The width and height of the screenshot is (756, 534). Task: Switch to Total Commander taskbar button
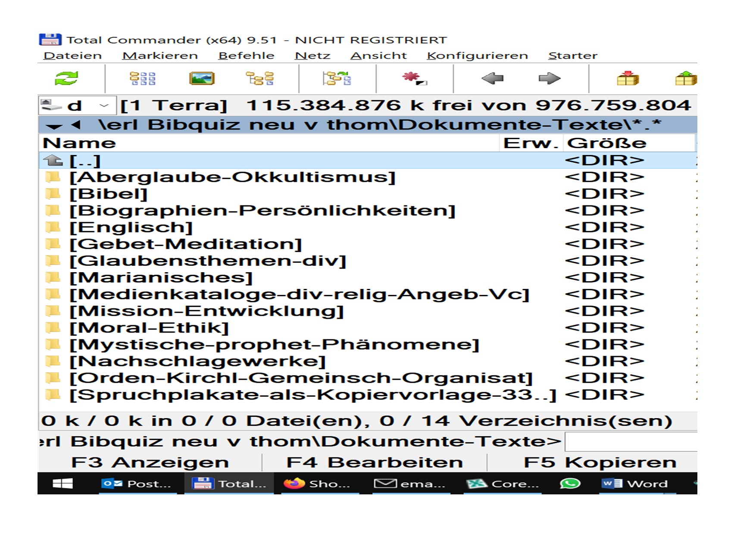229,484
